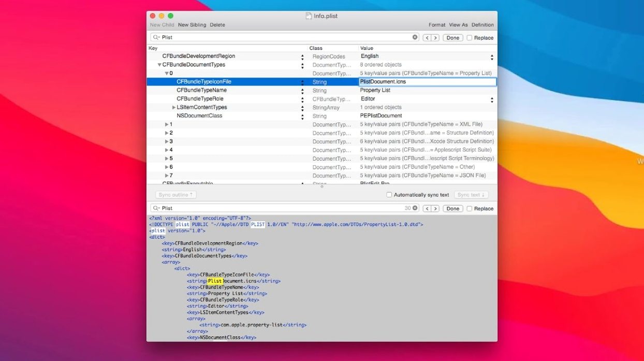Screen dimensions: 644x361
Task: Click New Sibling in the toolbar
Action: click(192, 25)
